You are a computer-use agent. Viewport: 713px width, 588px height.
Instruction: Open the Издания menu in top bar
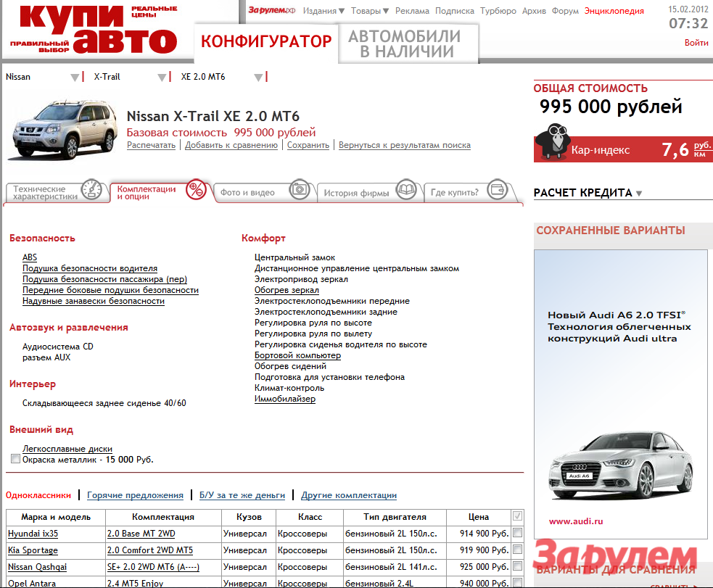coord(323,11)
